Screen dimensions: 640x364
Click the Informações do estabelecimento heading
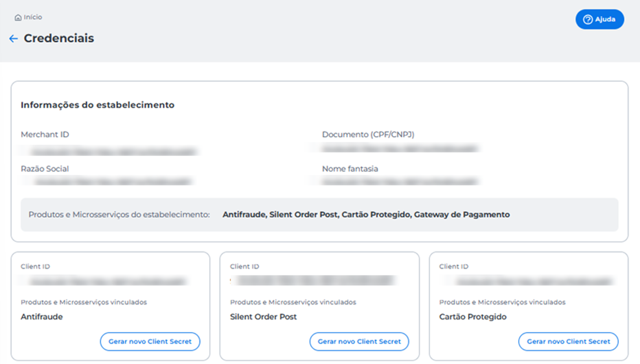[98, 105]
